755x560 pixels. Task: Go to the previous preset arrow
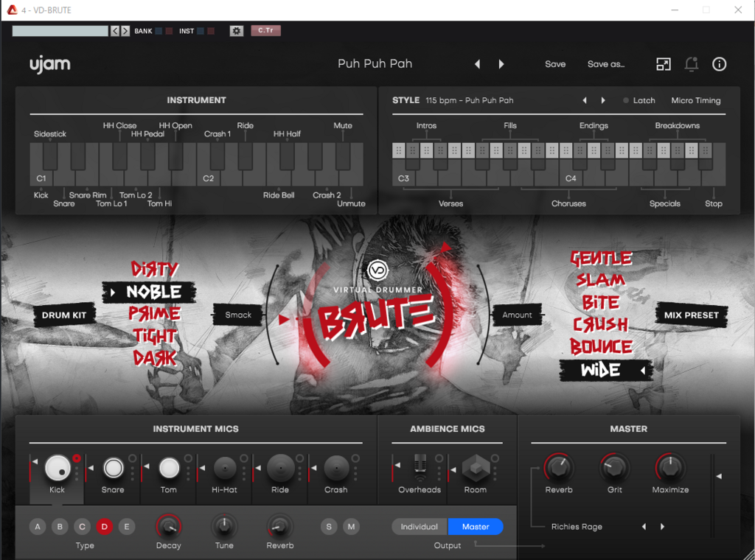pos(478,64)
